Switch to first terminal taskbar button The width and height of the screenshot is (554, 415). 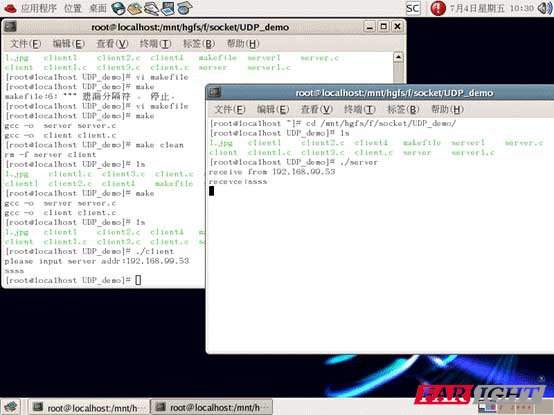[88, 408]
